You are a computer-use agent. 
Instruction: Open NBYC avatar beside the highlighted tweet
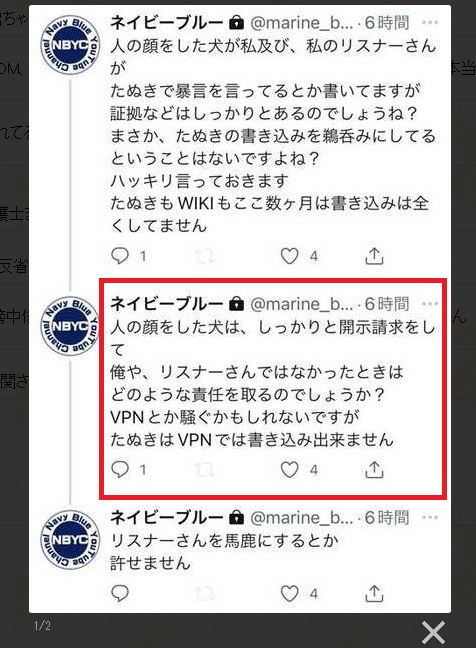(x=70, y=326)
